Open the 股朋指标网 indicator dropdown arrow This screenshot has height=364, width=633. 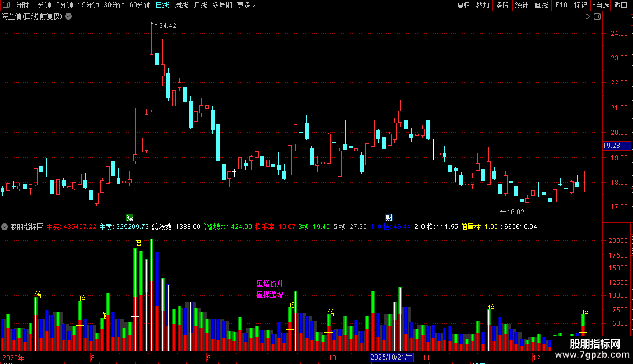point(4,227)
